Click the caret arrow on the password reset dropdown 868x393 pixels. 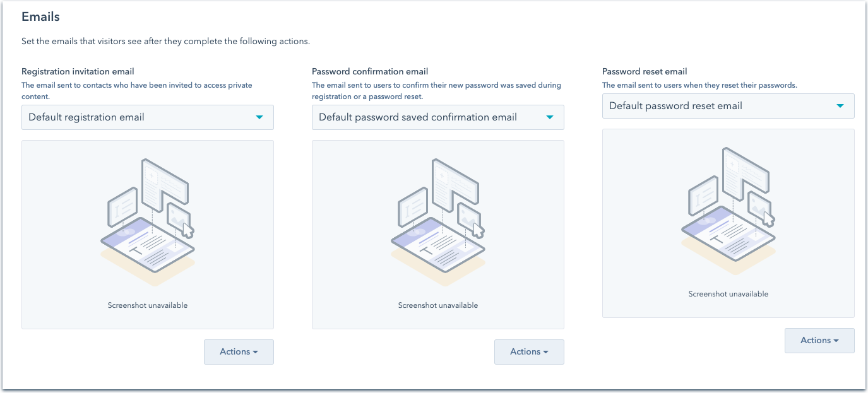pyautogui.click(x=840, y=106)
